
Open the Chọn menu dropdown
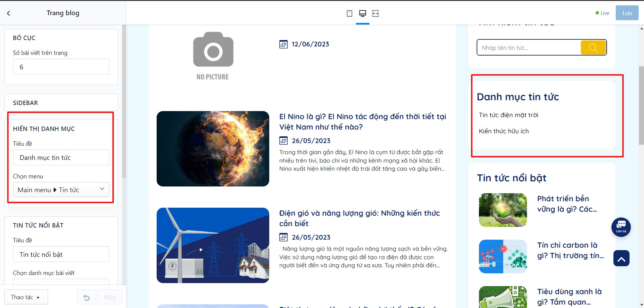click(61, 190)
